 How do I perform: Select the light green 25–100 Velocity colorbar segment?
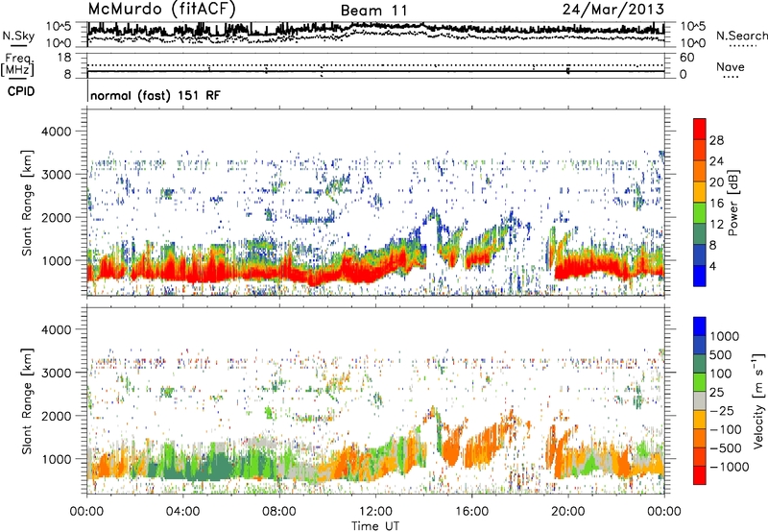coord(700,382)
